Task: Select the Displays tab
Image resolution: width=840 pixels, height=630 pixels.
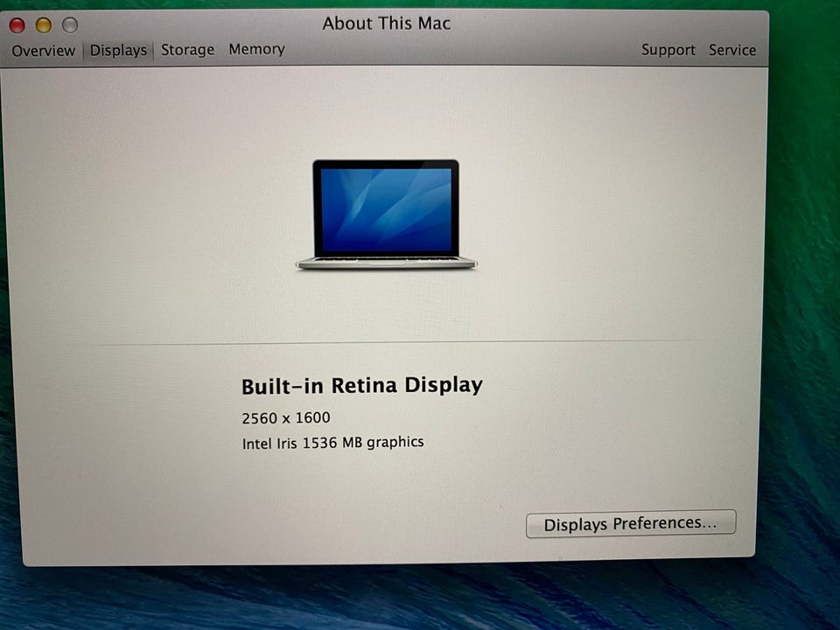Action: (x=118, y=51)
